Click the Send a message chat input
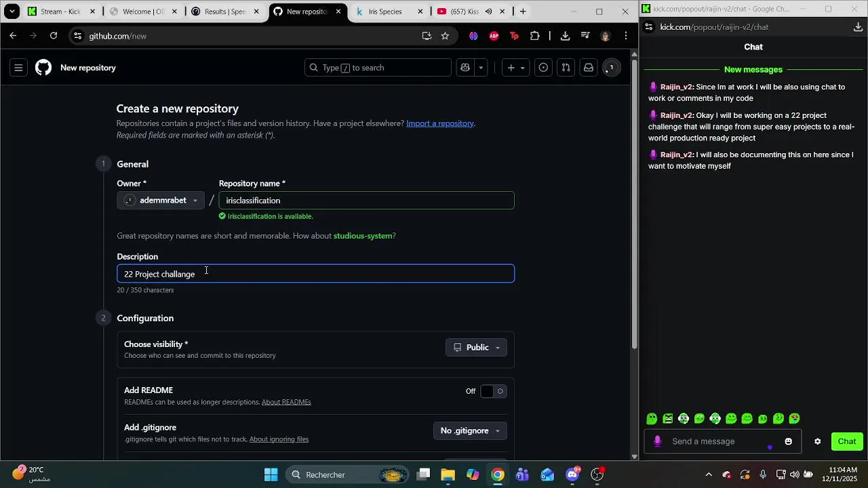 click(x=722, y=442)
